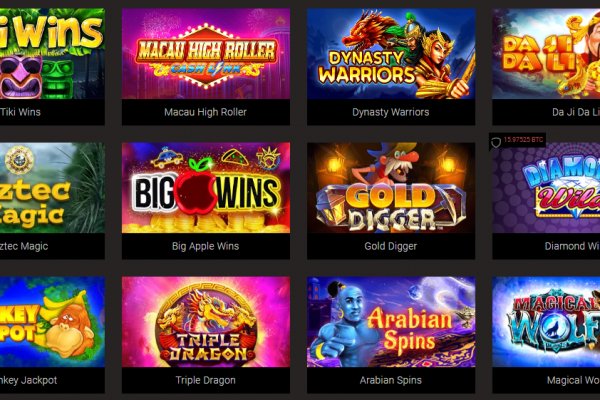The width and height of the screenshot is (600, 400).
Task: Open the Da Ji Da Li thumbnail
Action: tap(546, 54)
